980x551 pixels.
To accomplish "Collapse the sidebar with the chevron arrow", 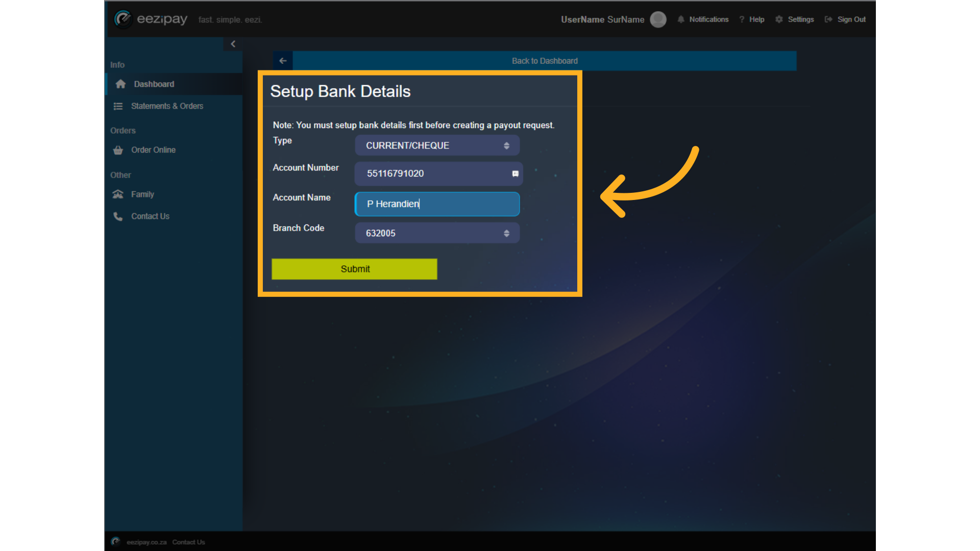I will 233,44.
